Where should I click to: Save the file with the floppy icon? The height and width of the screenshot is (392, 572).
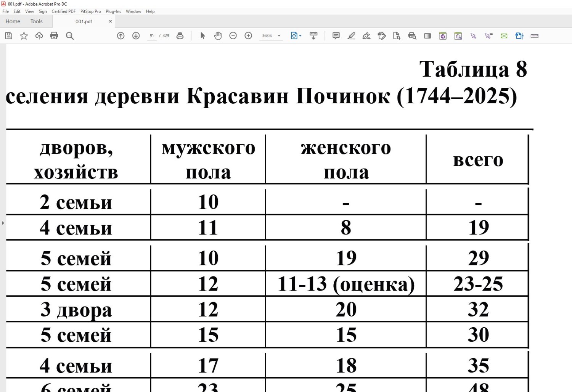tap(9, 36)
